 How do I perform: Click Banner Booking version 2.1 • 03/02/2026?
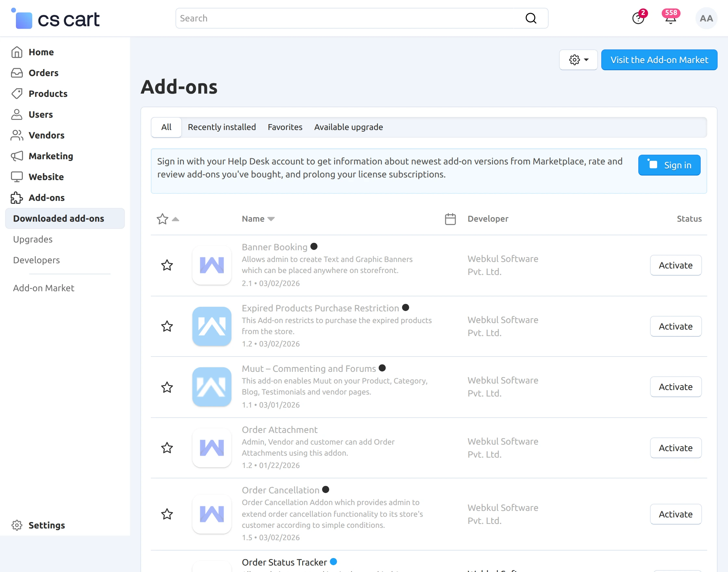(x=271, y=283)
